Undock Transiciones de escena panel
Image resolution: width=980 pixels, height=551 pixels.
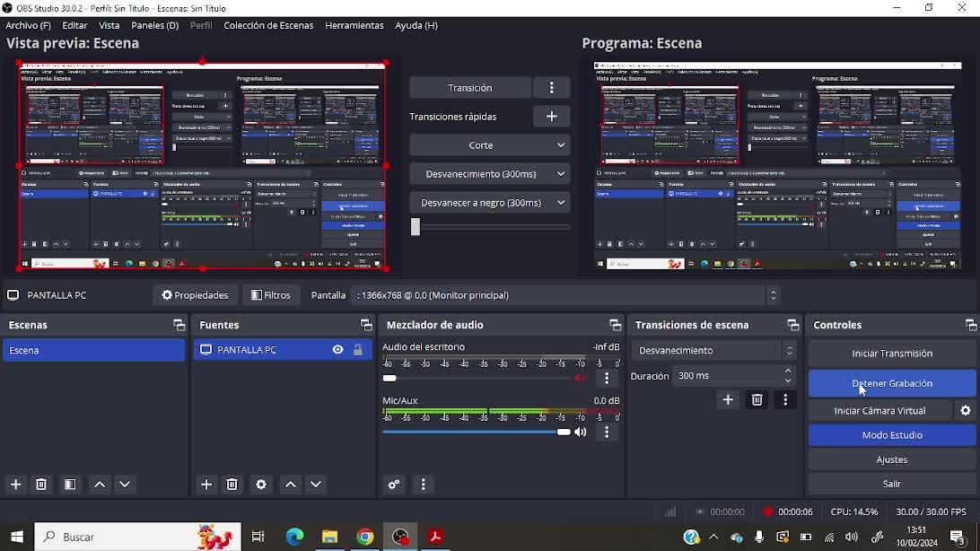pos(793,325)
